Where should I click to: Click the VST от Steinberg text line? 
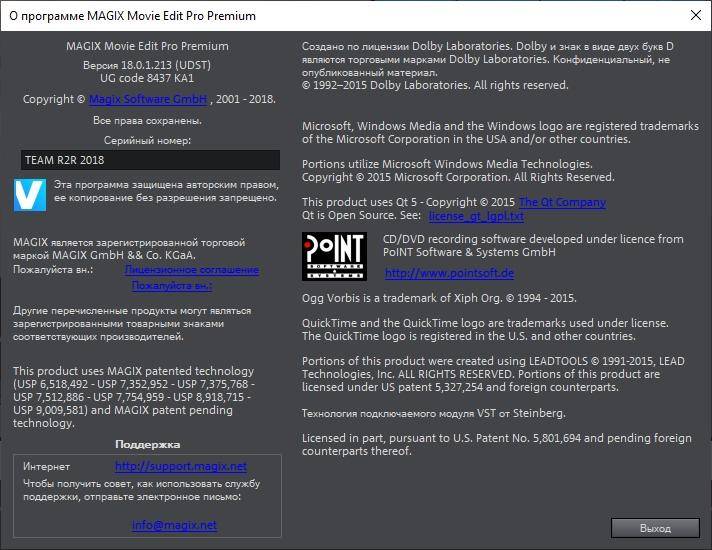tap(434, 413)
